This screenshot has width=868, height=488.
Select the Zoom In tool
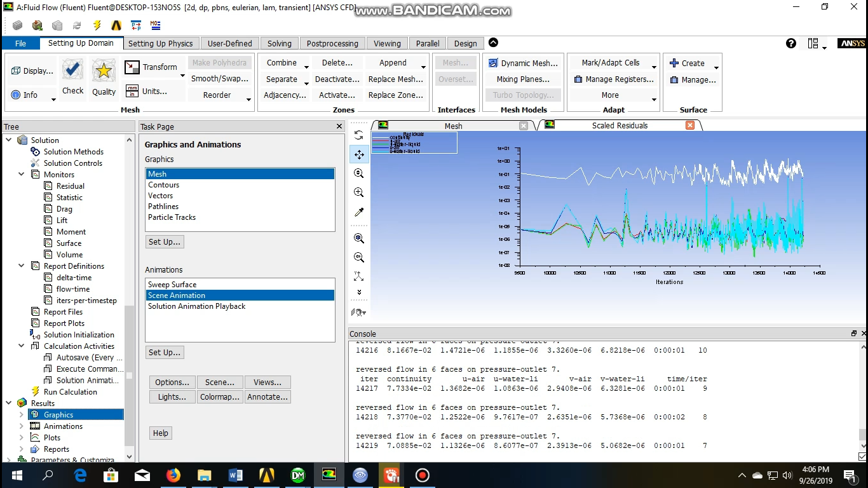[359, 192]
